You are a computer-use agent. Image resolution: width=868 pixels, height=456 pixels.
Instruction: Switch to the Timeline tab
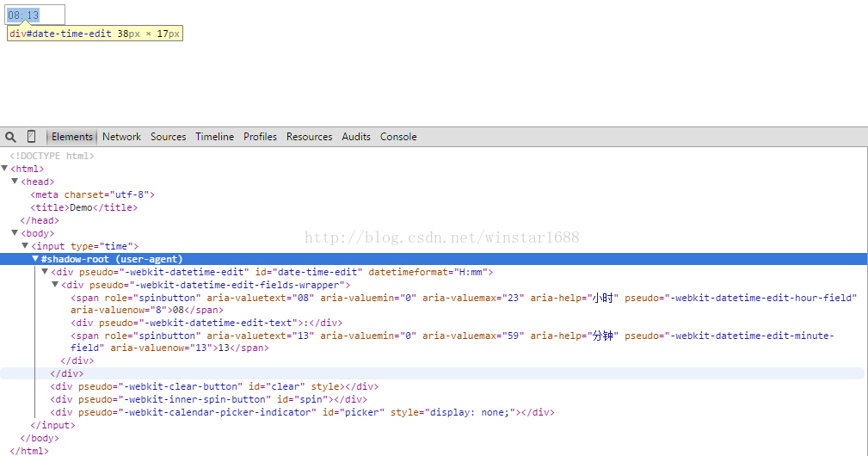tap(215, 137)
